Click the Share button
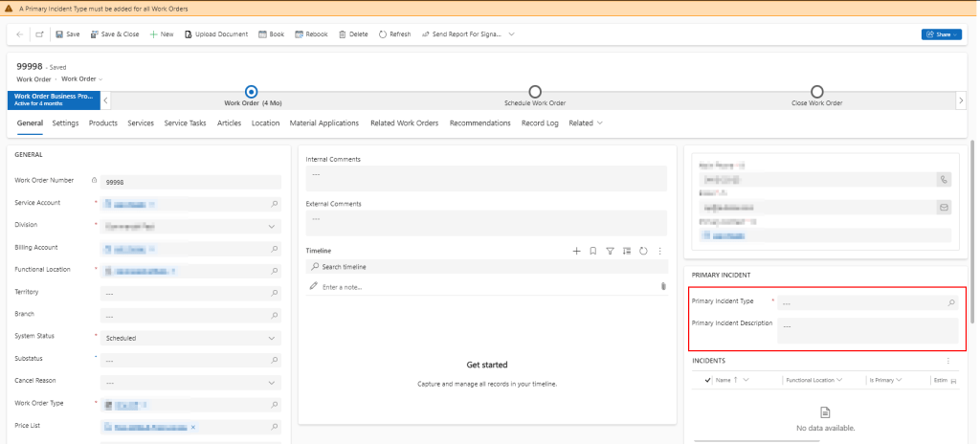 941,34
